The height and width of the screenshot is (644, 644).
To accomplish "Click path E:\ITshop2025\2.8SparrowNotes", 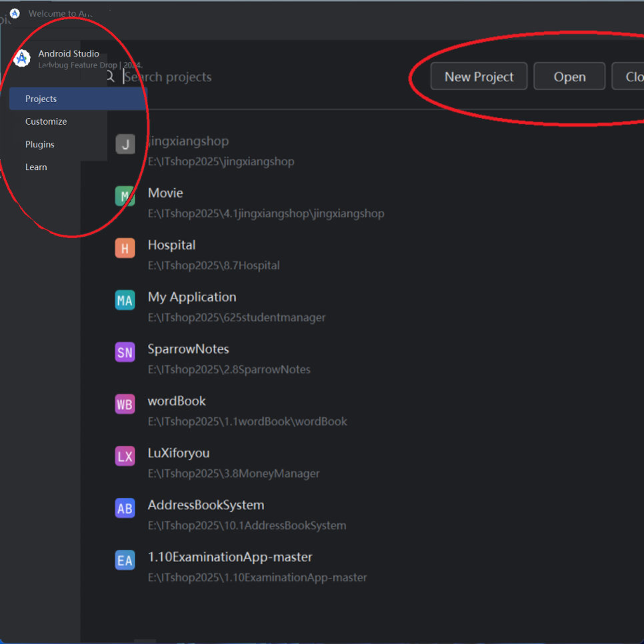I will [229, 369].
